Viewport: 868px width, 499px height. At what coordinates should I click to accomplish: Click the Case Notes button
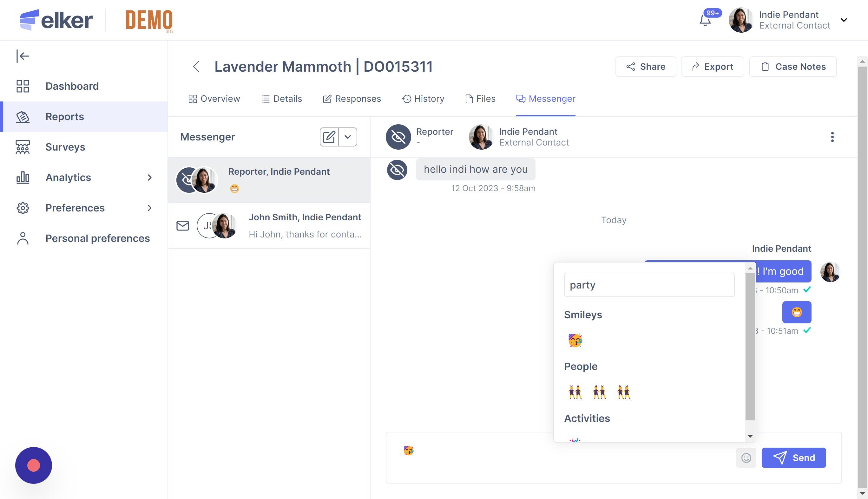click(793, 67)
